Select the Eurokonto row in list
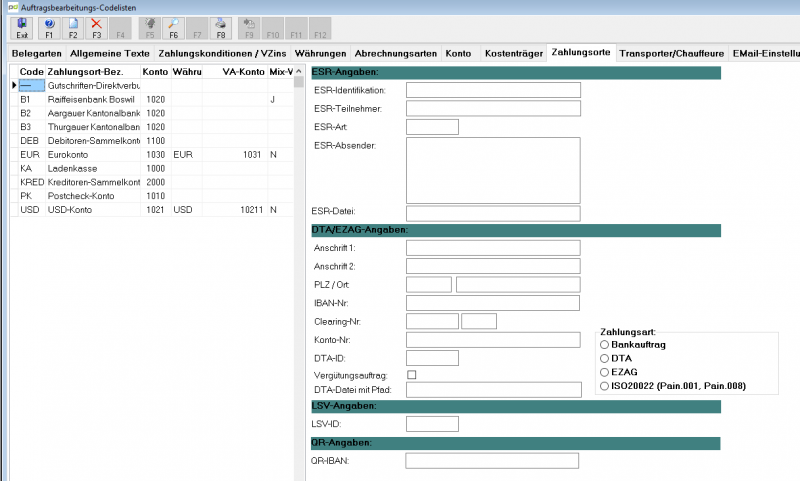Image resolution: width=800 pixels, height=481 pixels. 152,155
